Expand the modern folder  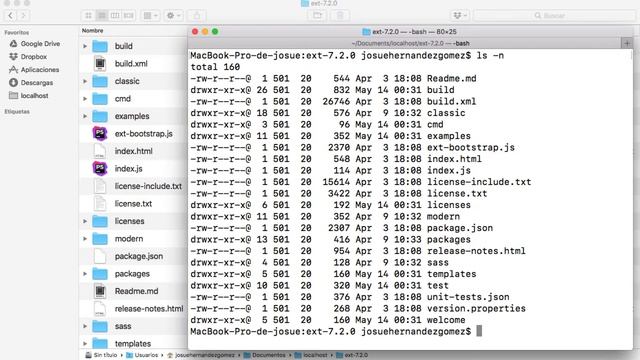click(85, 239)
